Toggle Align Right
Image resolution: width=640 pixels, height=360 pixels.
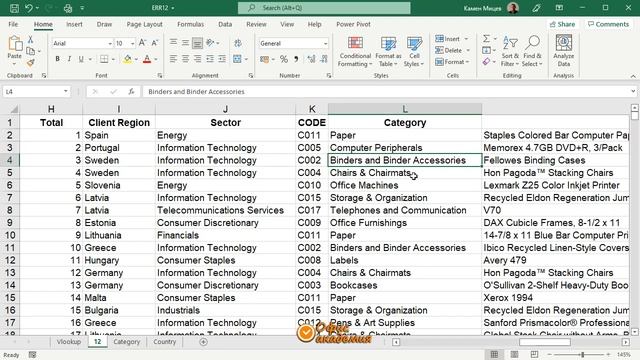[x=198, y=59]
